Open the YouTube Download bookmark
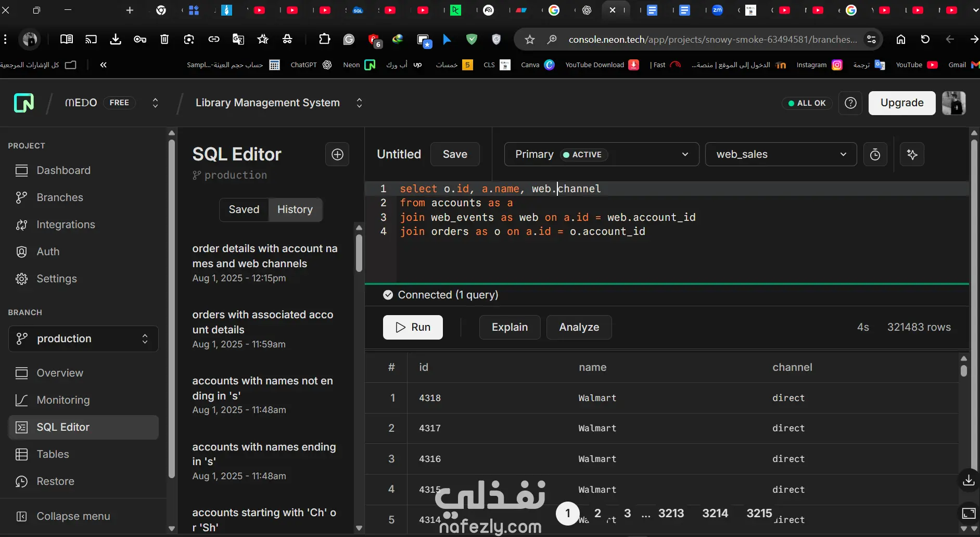The width and height of the screenshot is (980, 537). (x=602, y=65)
